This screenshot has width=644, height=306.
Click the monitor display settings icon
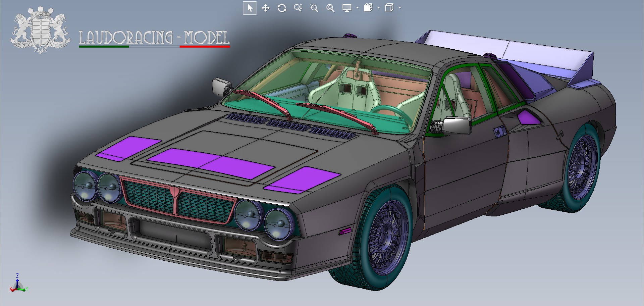point(347,8)
